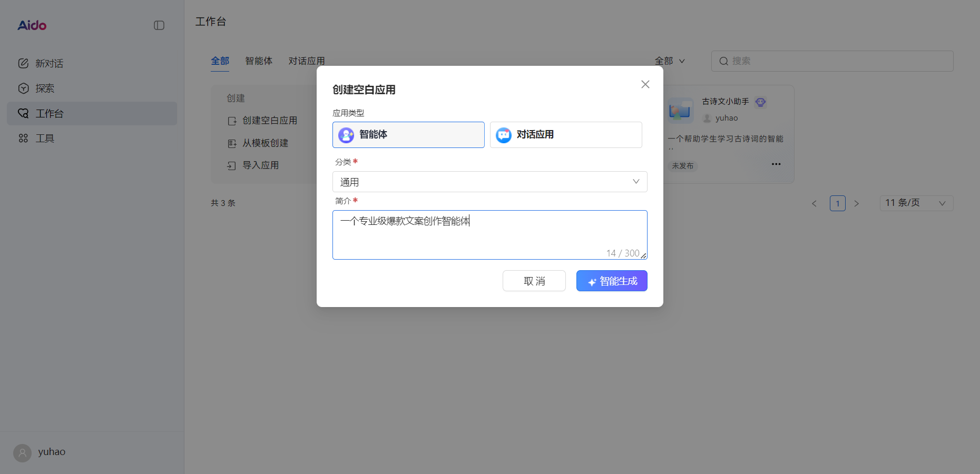980x474 pixels.
Task: Click the 智能生成 button
Action: 612,281
